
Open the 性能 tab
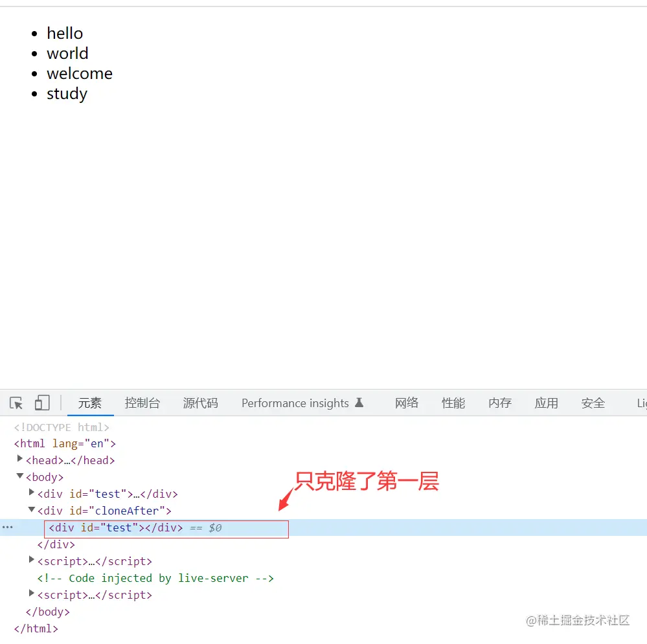[x=453, y=403]
